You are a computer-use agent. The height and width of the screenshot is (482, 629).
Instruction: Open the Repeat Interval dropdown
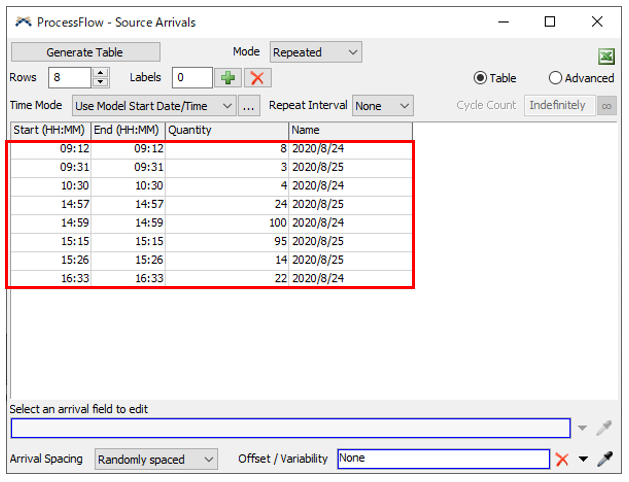pyautogui.click(x=383, y=105)
